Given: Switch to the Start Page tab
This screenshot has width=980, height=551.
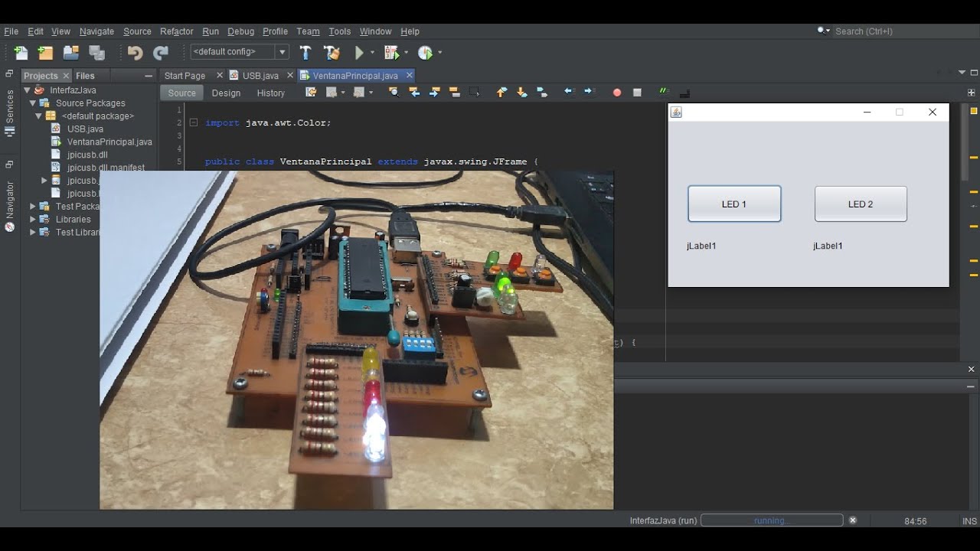Looking at the screenshot, I should pyautogui.click(x=185, y=76).
